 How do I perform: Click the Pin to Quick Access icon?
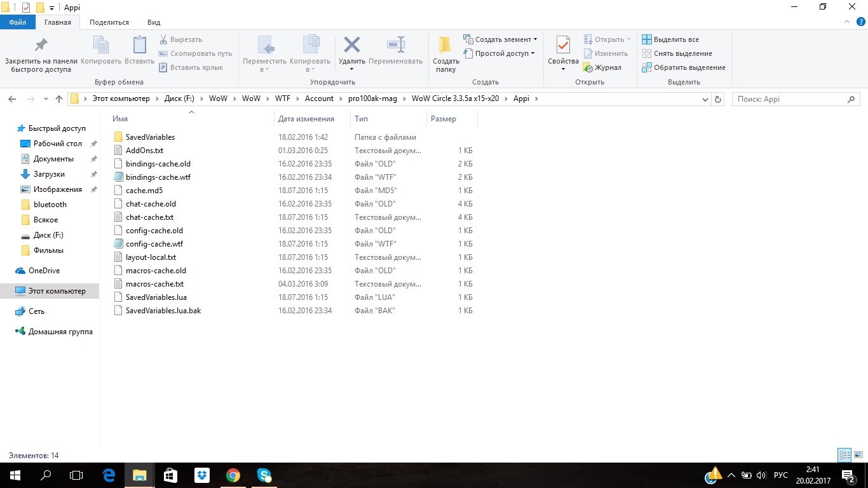pyautogui.click(x=41, y=45)
